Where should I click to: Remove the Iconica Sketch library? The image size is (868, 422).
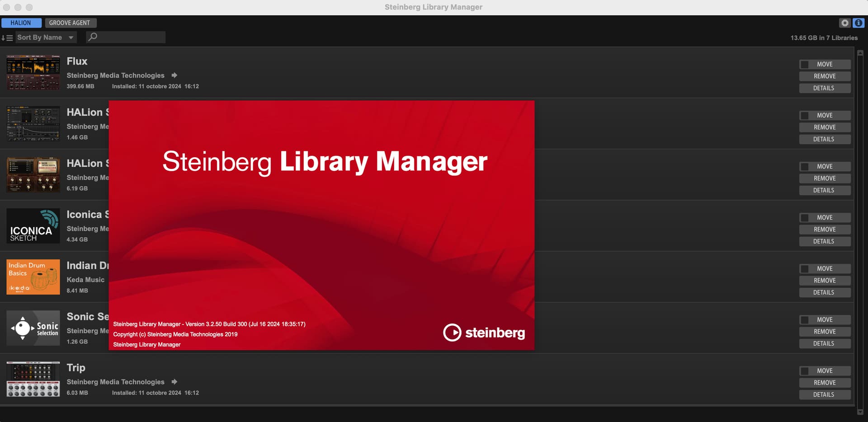point(825,230)
